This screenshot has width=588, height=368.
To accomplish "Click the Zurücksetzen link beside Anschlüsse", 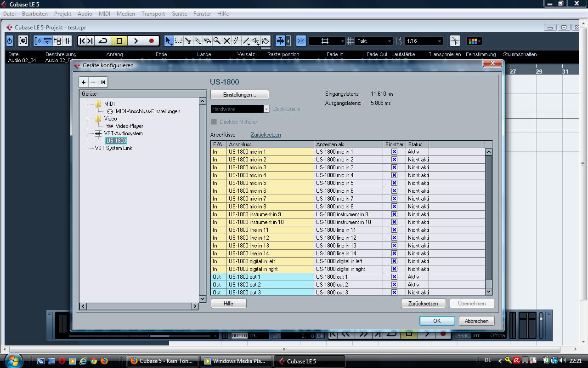I will 266,135.
